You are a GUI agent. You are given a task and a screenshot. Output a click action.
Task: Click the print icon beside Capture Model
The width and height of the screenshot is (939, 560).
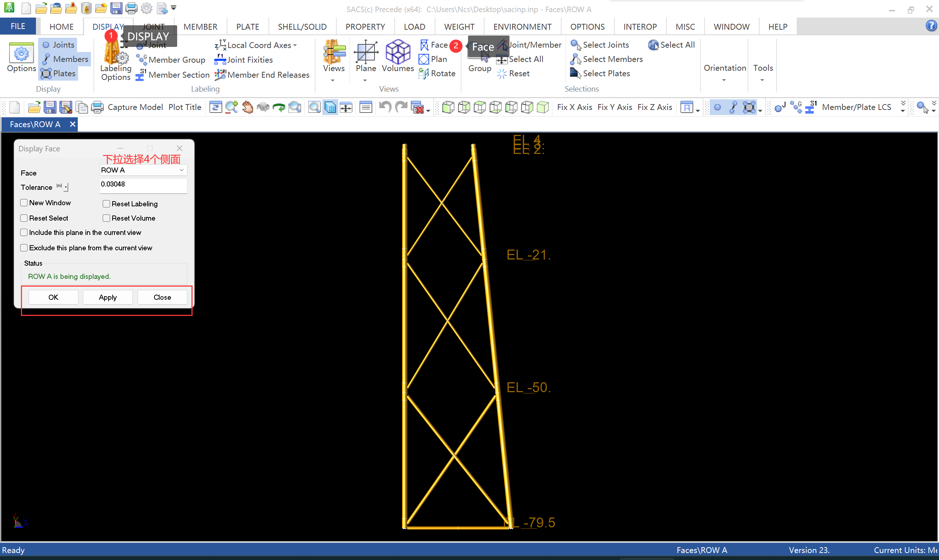click(97, 107)
